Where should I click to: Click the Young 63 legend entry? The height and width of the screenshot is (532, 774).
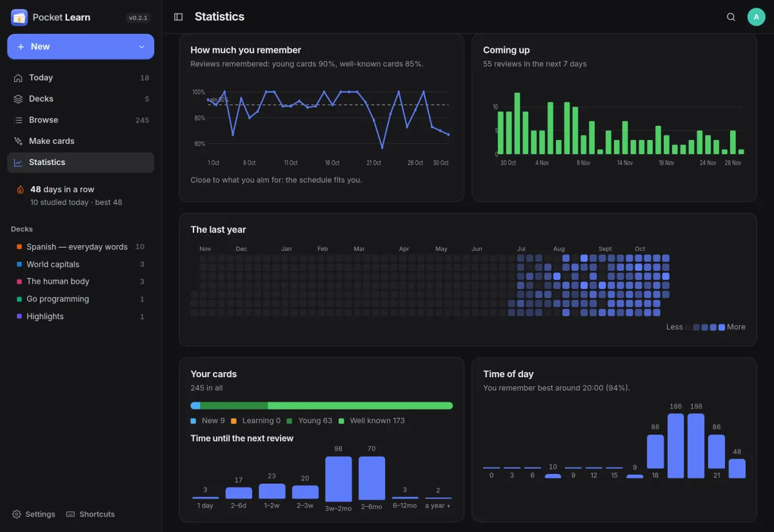[x=309, y=420]
